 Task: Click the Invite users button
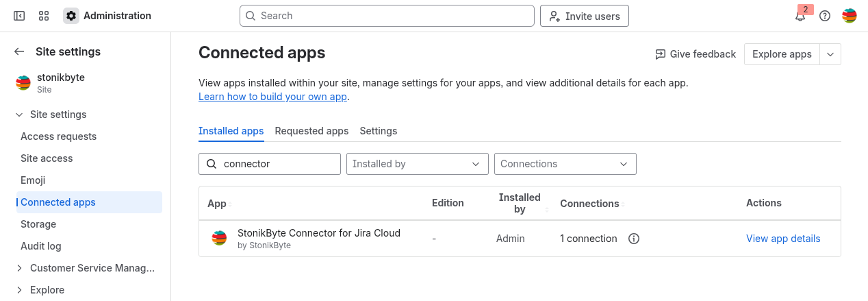click(x=584, y=16)
